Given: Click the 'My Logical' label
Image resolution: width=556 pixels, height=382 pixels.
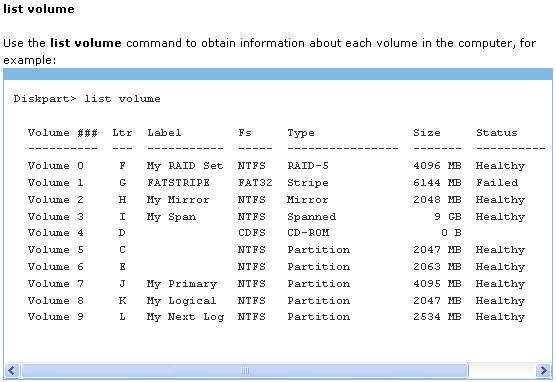Looking at the screenshot, I should 182,301.
